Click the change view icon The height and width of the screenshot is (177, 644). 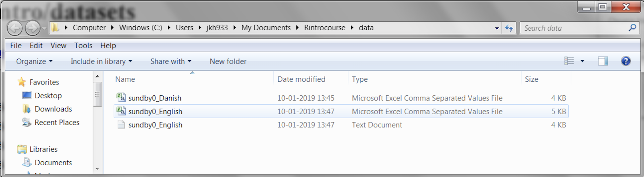tap(569, 61)
